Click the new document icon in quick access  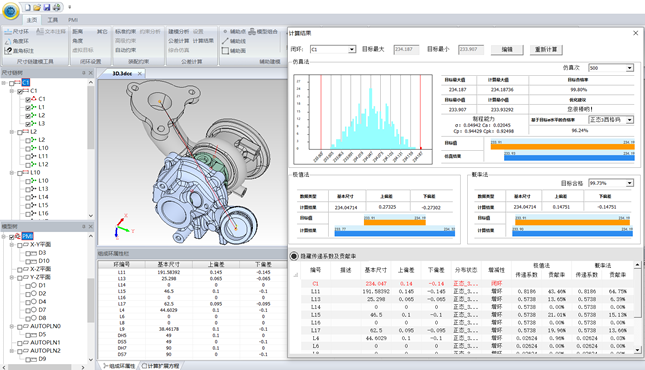coord(28,7)
